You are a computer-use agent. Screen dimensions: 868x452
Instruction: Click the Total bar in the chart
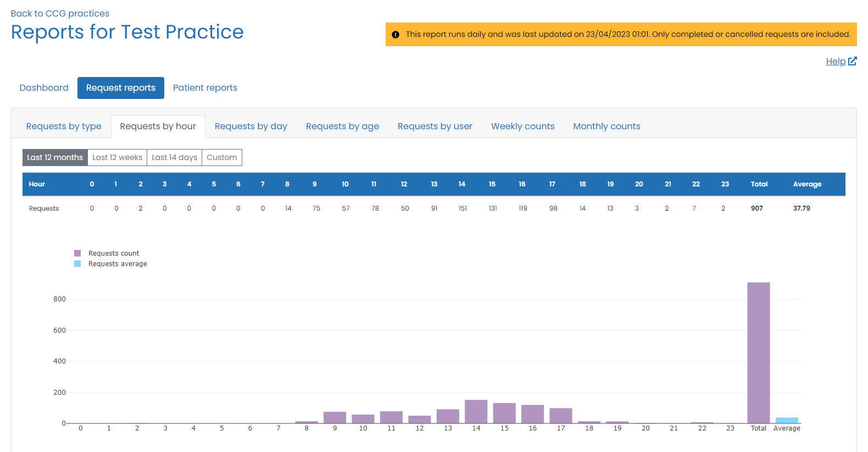[x=758, y=352]
